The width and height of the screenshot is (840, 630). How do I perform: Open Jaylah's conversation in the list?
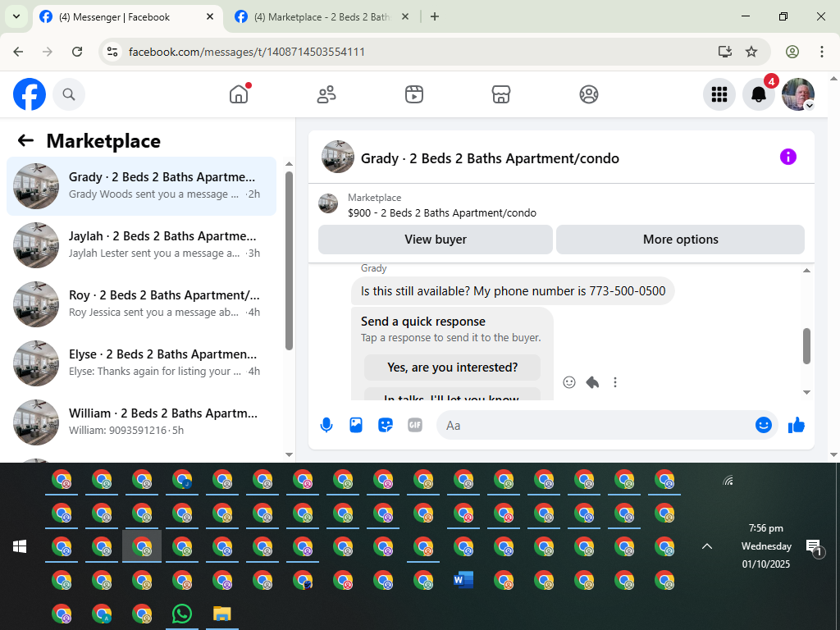click(x=141, y=244)
